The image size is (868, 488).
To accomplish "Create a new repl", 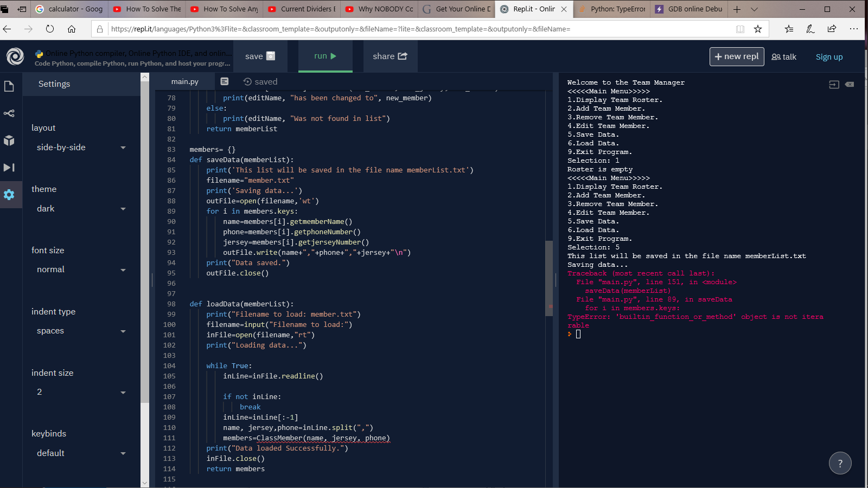I will (736, 56).
